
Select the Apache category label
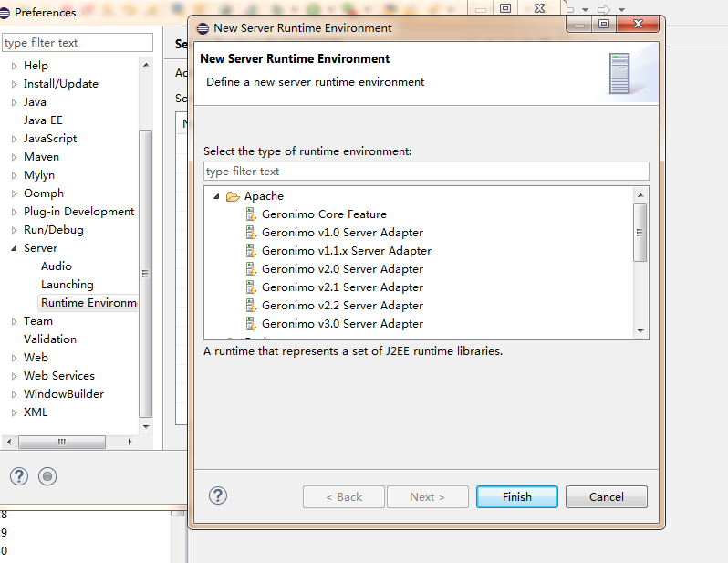tap(264, 196)
